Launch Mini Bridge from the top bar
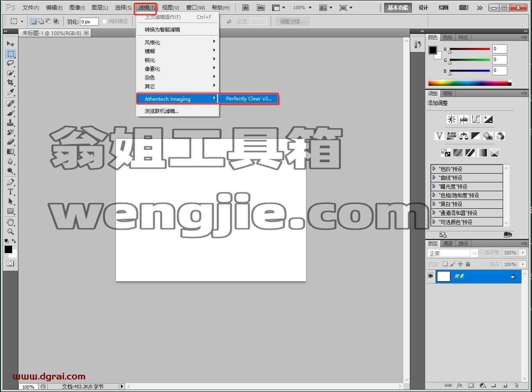532x392 pixels. point(261,8)
